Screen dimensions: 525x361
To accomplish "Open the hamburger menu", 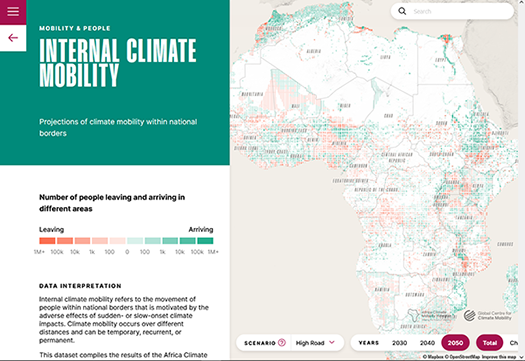I will [13, 12].
